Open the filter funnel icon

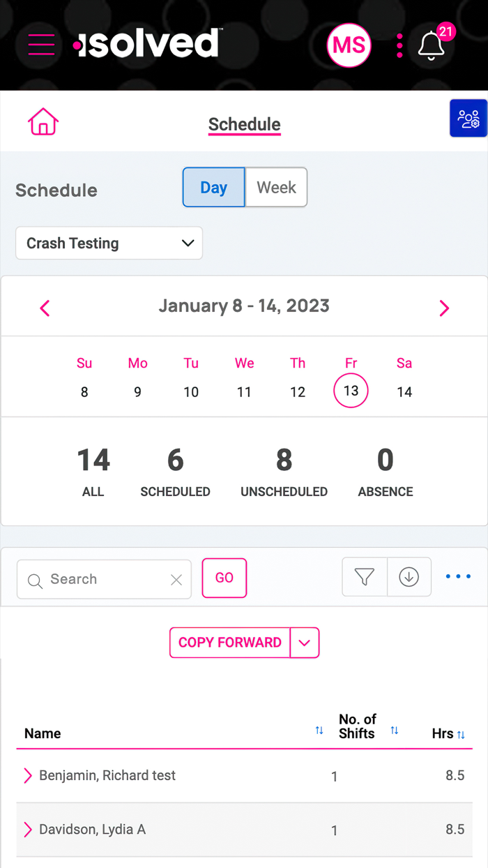click(x=365, y=577)
